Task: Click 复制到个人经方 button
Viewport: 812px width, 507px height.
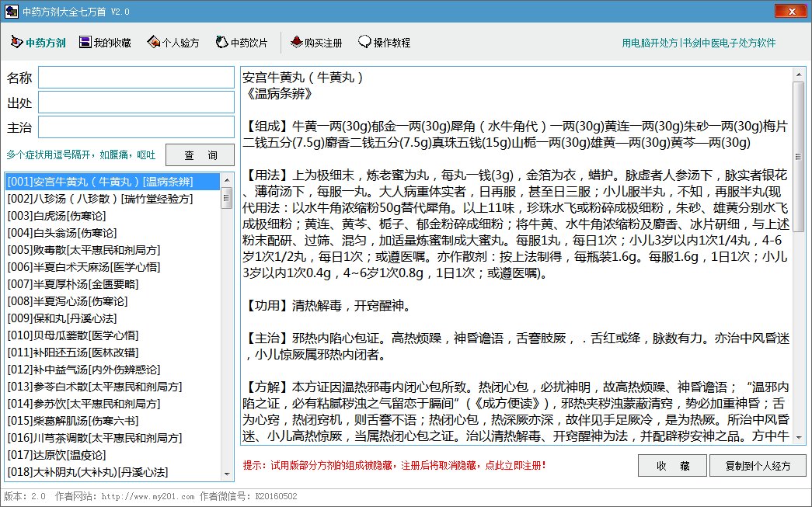Action: coord(758,466)
